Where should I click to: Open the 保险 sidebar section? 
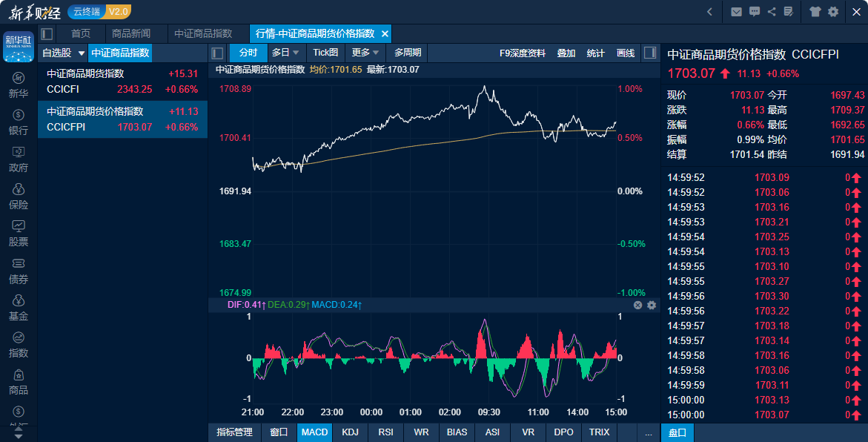[x=19, y=197]
